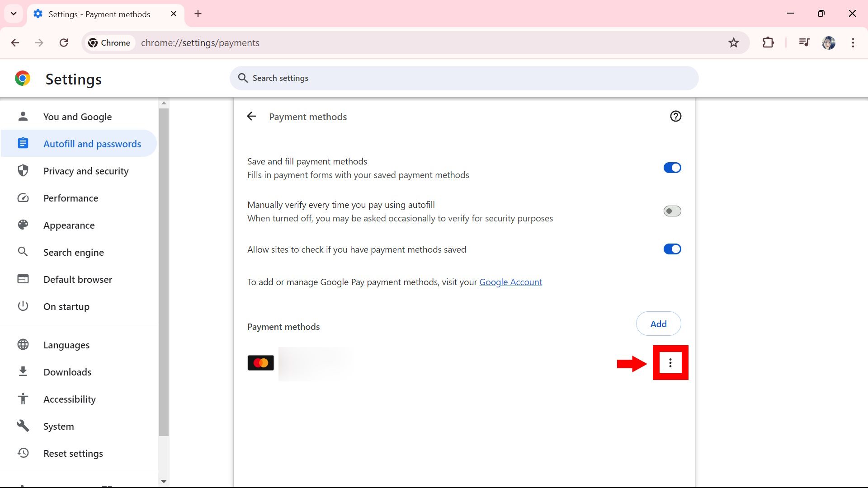Go back from Payment methods page
This screenshot has height=488, width=868.
[251, 117]
